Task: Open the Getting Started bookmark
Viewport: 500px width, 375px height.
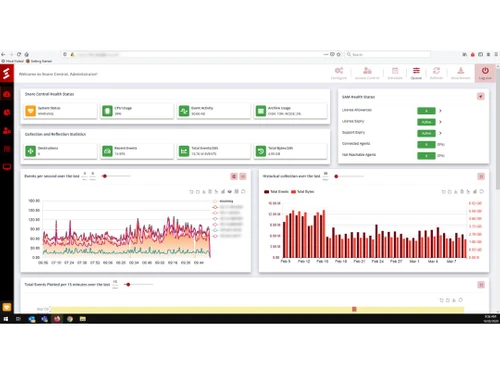Action: 39,61
